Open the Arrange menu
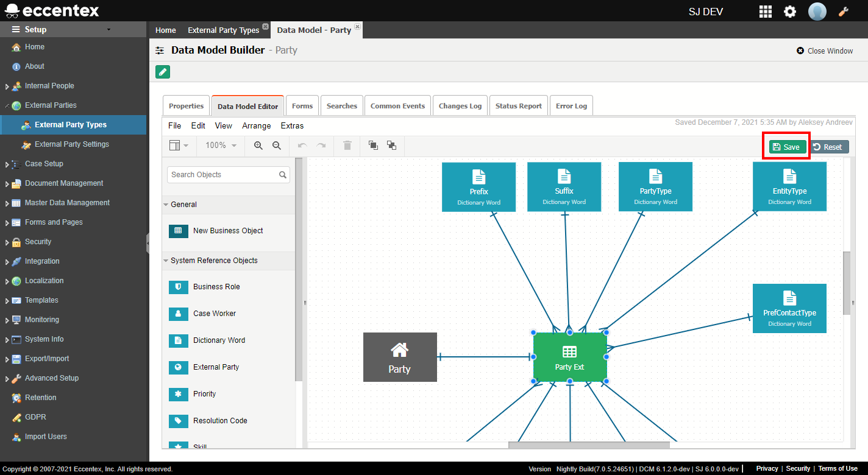 pyautogui.click(x=256, y=125)
